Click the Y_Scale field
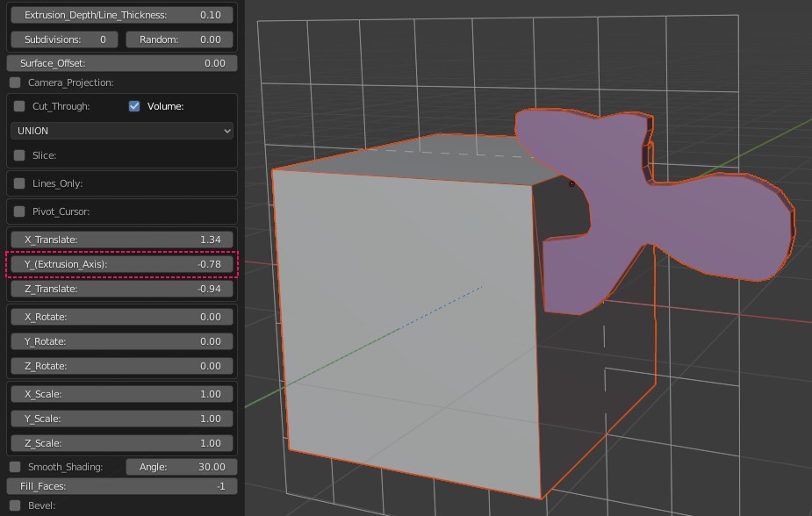This screenshot has height=516, width=812. pyautogui.click(x=122, y=419)
